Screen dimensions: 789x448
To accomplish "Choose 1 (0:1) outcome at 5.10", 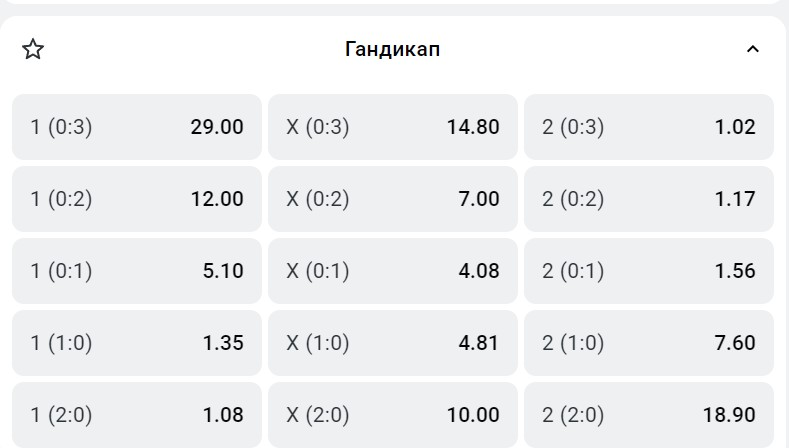I will (x=137, y=271).
